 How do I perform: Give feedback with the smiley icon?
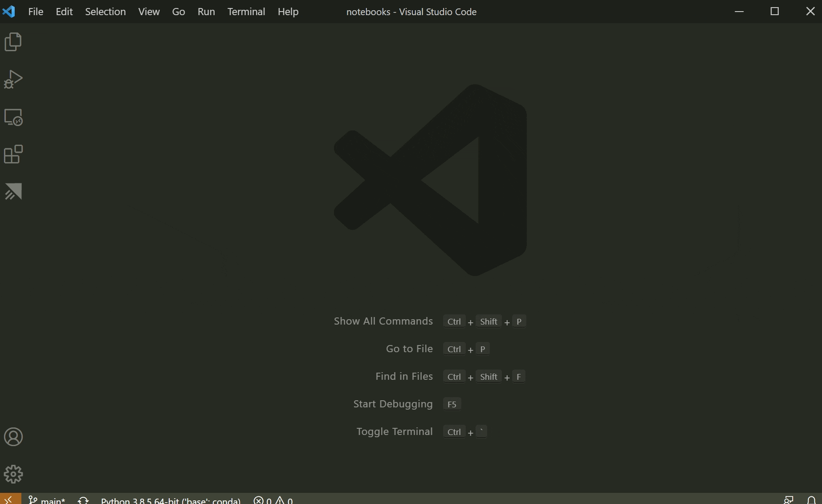(789, 500)
